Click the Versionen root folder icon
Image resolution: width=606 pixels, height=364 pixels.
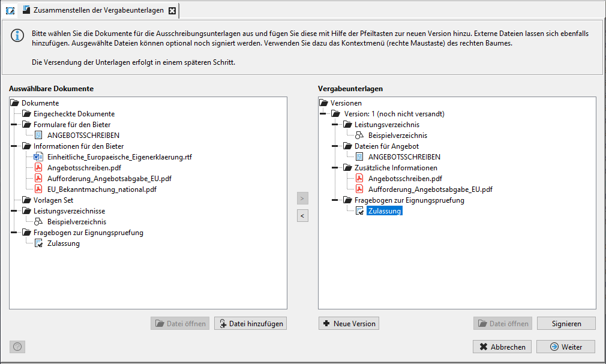click(324, 103)
